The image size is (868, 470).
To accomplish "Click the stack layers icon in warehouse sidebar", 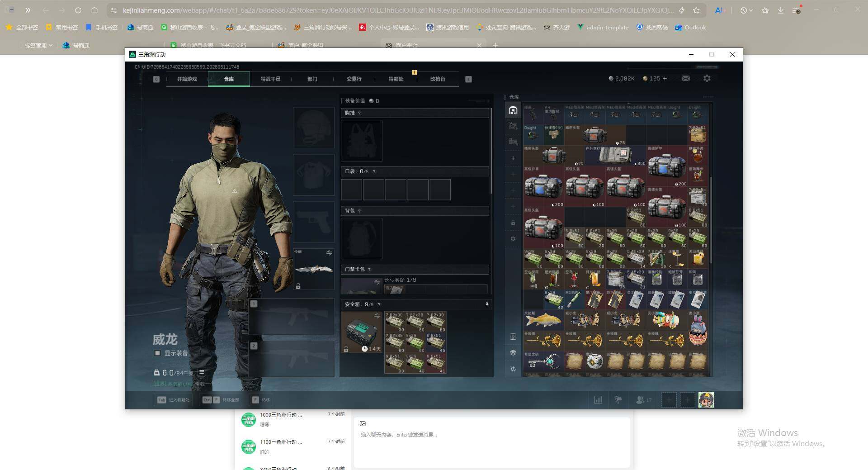I will tap(513, 352).
